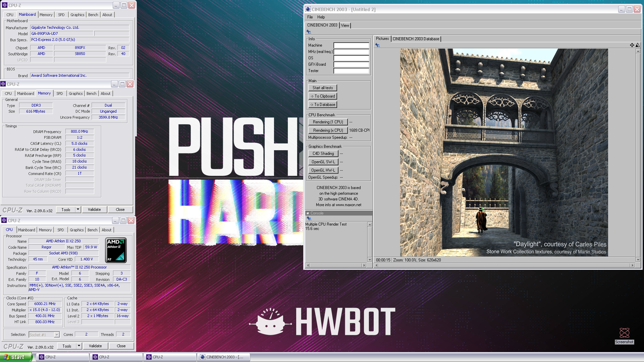Open the CINEBENCH 2003 Database tab

[x=416, y=39]
